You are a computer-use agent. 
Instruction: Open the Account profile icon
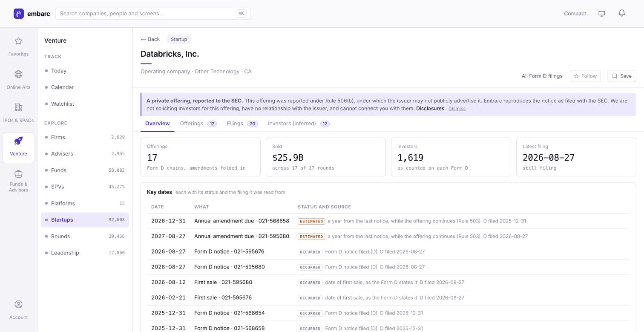(18, 304)
